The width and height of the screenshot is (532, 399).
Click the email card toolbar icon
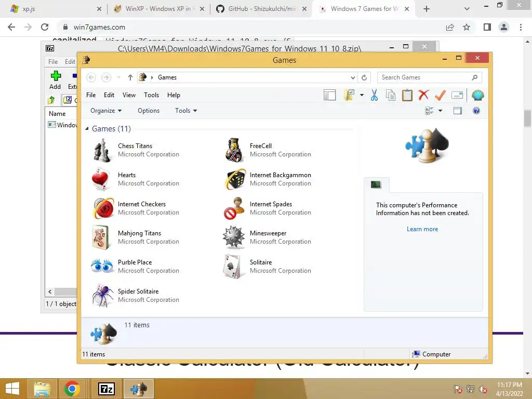(x=457, y=96)
